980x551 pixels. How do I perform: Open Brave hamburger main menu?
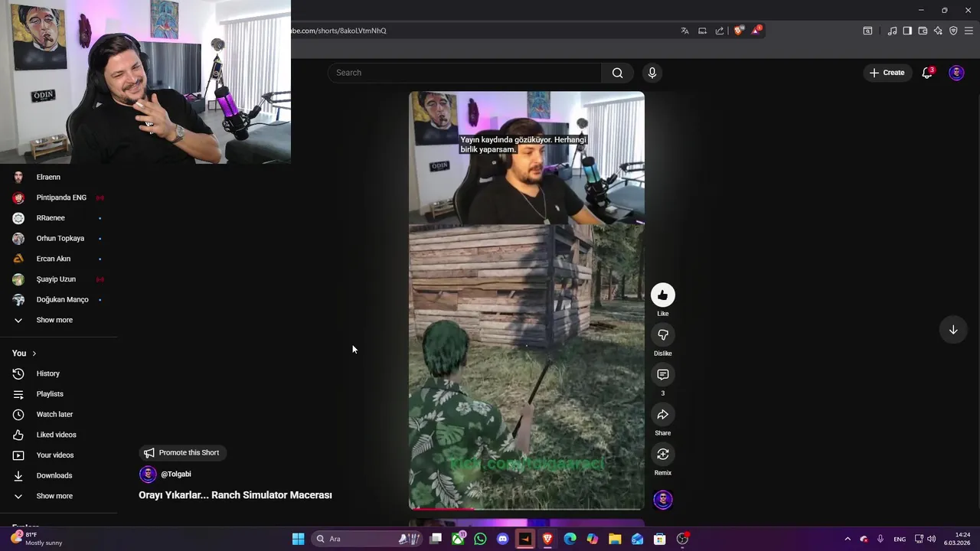[969, 31]
